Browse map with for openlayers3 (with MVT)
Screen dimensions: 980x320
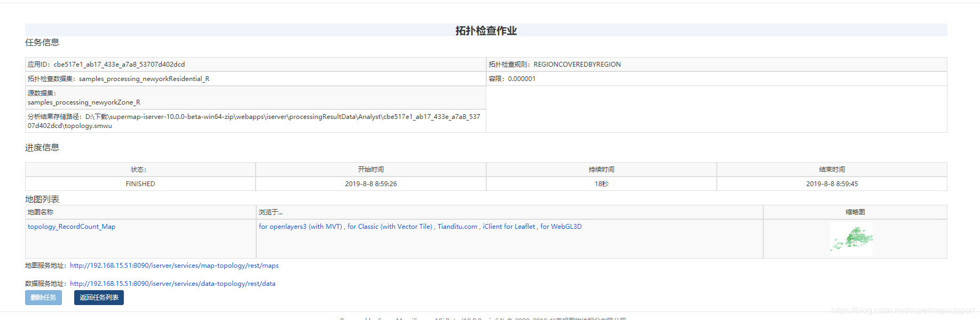[x=301, y=227]
